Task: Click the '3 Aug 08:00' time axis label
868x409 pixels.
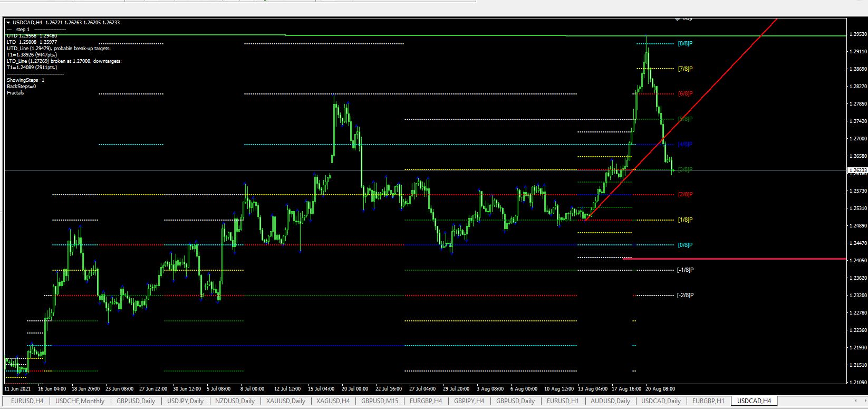Action: (x=490, y=389)
